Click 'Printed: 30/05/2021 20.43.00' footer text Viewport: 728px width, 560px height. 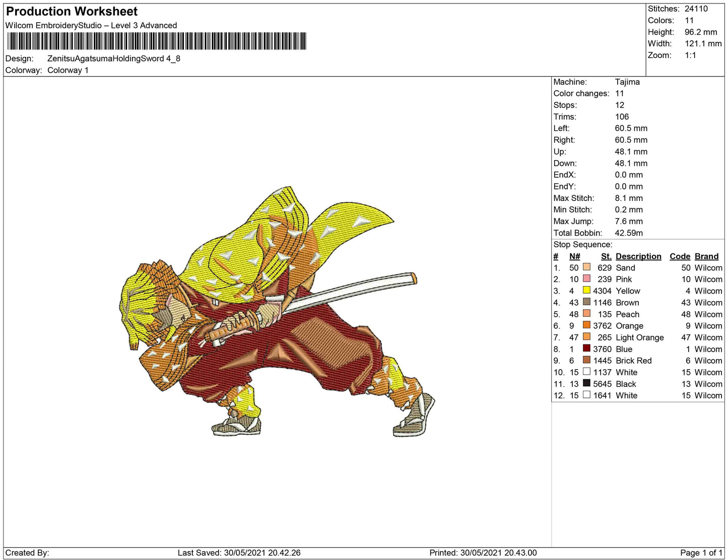(x=483, y=553)
